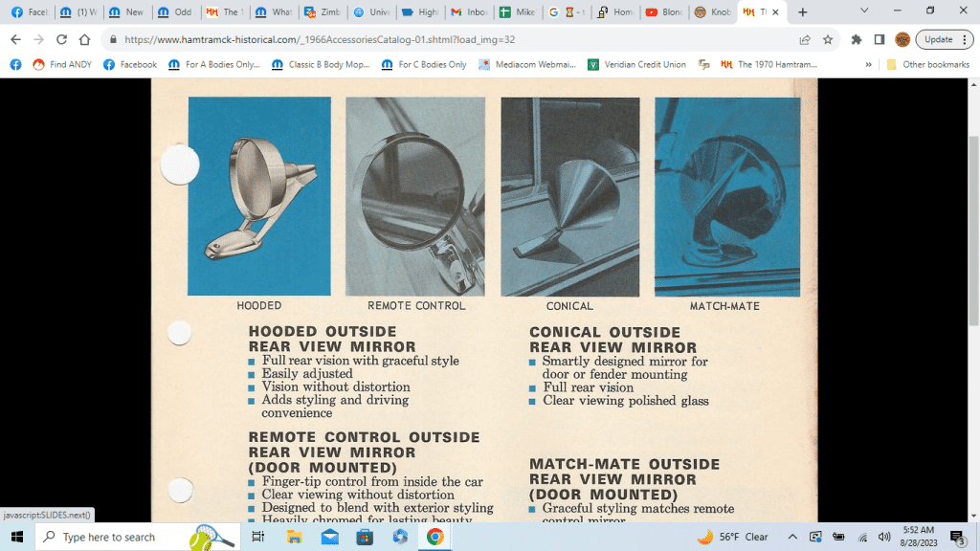The width and height of the screenshot is (980, 551).
Task: Click the Home icon in the browser toolbar
Action: (85, 39)
